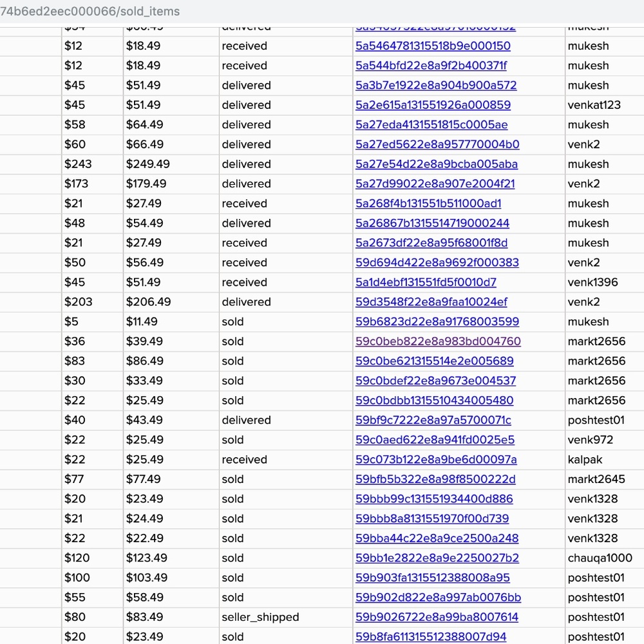Select the $120 price cell
Viewport: 644px width, 644px height.
pyautogui.click(x=92, y=558)
